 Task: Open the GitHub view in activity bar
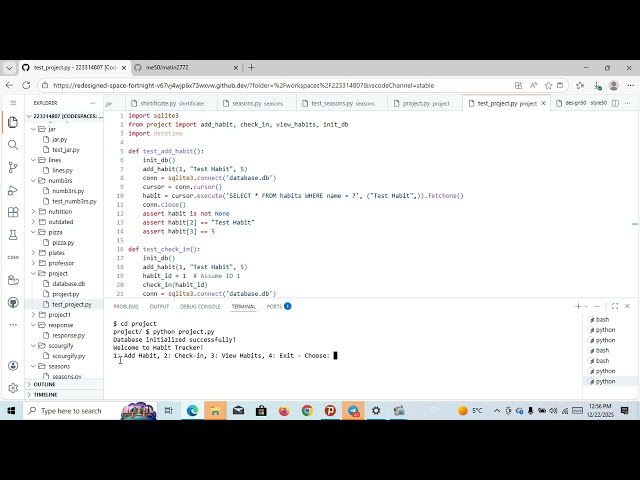13,302
